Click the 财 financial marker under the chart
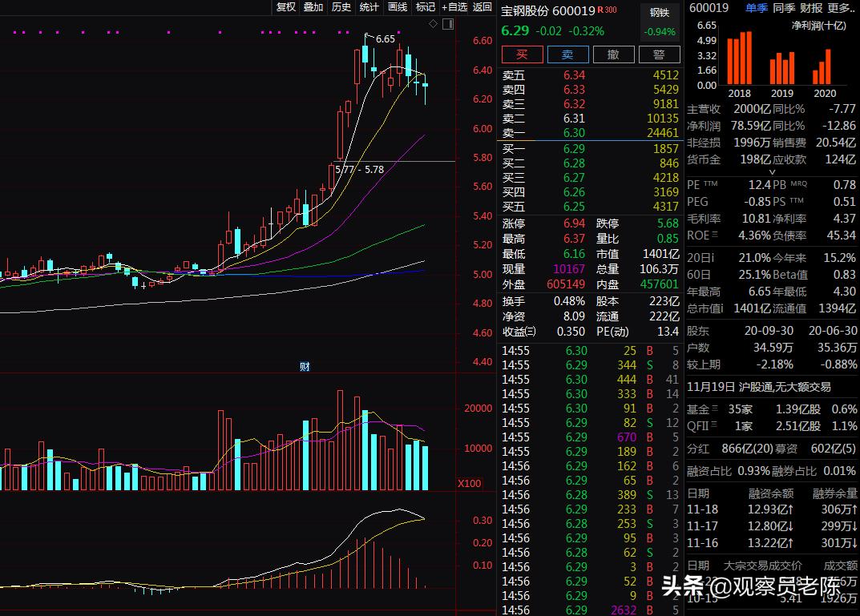Image resolution: width=860 pixels, height=616 pixels. (305, 367)
